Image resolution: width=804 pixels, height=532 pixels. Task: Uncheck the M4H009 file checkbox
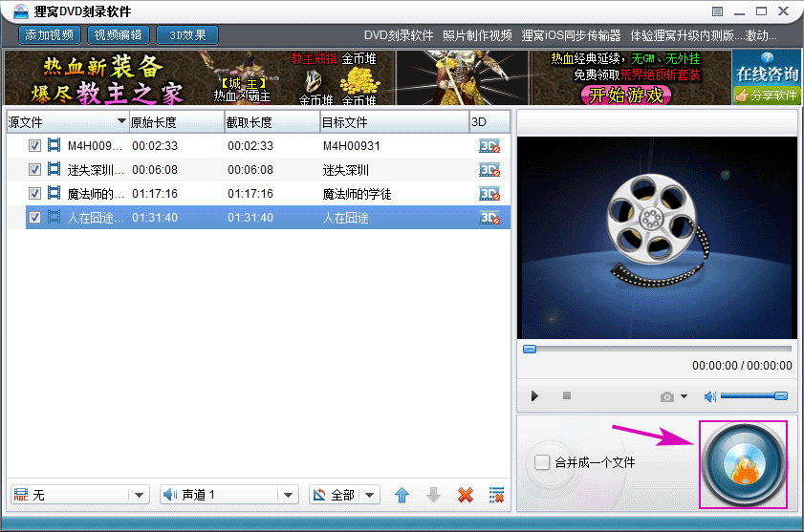click(35, 146)
